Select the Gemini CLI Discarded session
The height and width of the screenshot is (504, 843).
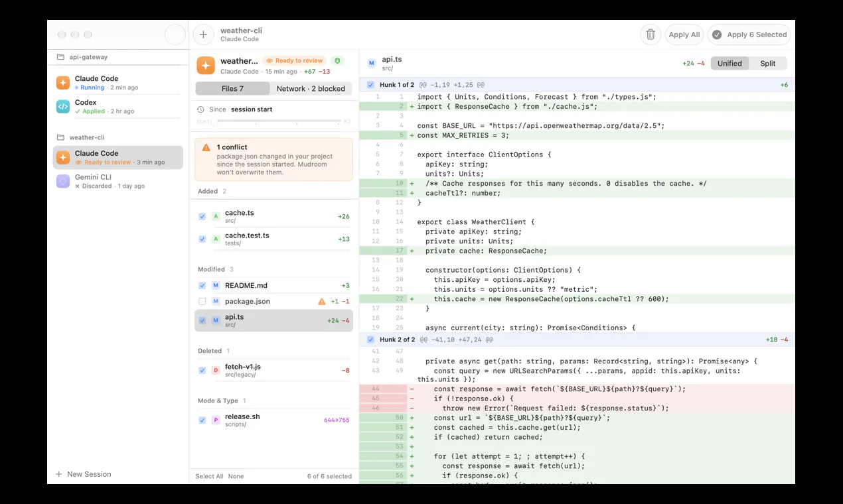[118, 181]
